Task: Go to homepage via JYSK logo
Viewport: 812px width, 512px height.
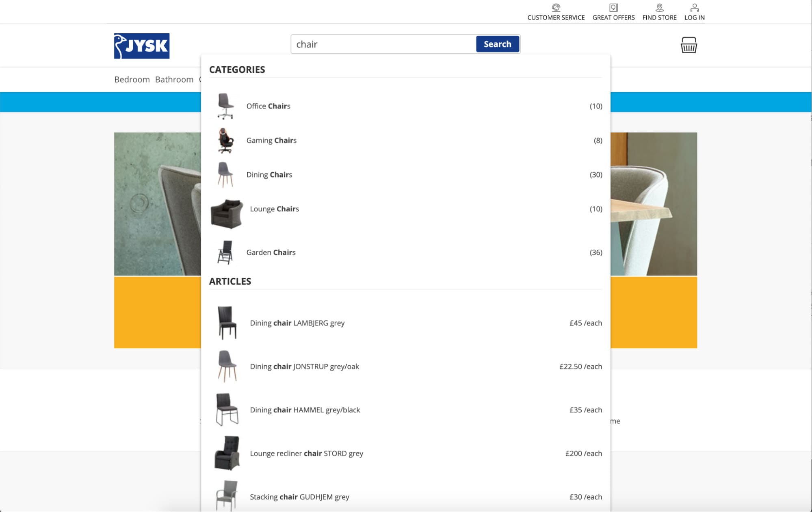Action: pyautogui.click(x=142, y=46)
